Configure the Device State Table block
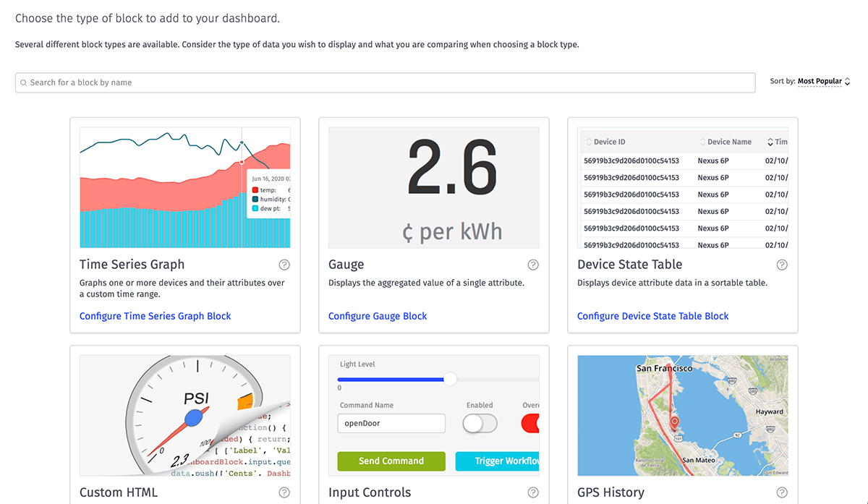 tap(652, 316)
